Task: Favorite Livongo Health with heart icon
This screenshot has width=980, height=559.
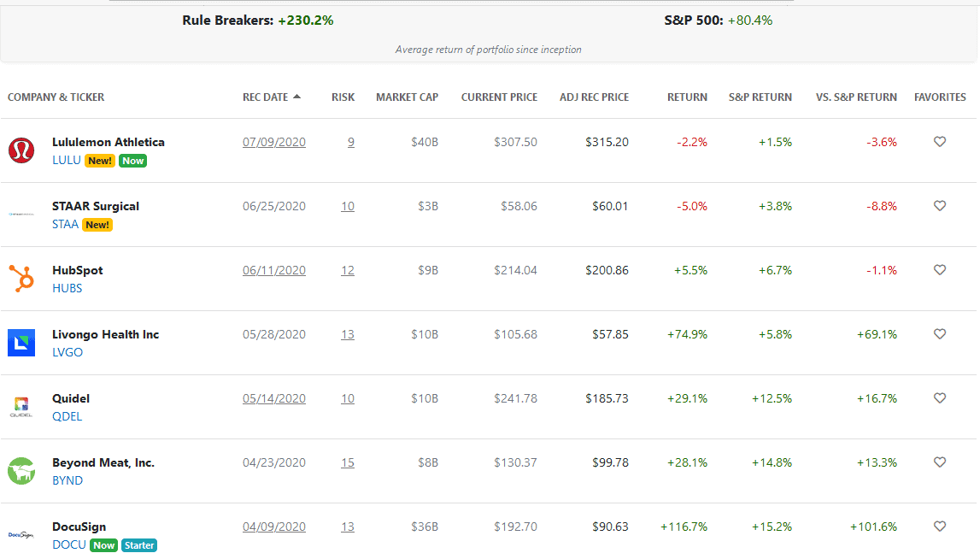Action: pyautogui.click(x=939, y=334)
